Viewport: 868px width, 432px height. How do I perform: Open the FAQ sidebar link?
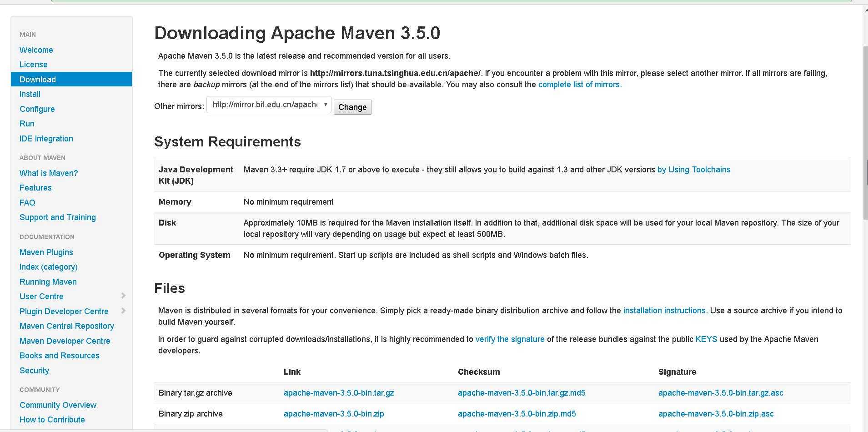[27, 203]
